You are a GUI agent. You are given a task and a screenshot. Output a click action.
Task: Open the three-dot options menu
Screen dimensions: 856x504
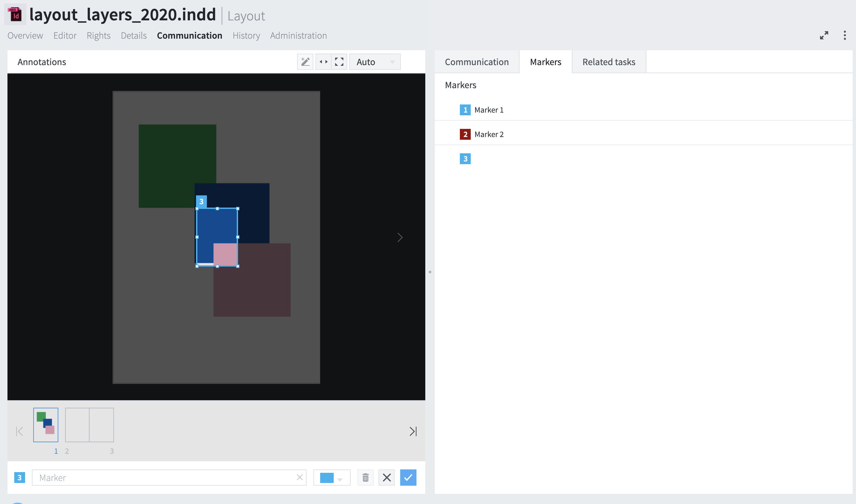pos(844,35)
